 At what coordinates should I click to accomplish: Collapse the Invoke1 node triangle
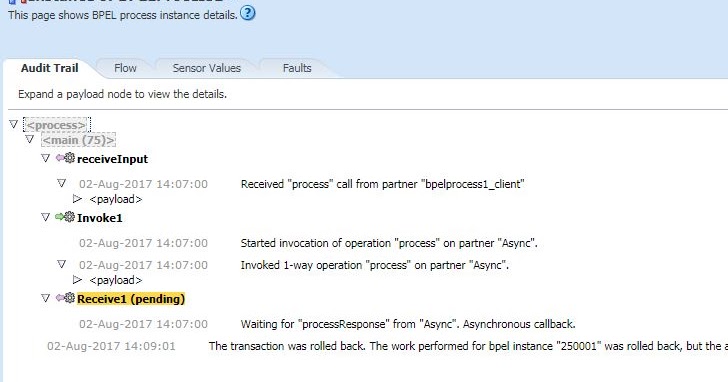46,217
